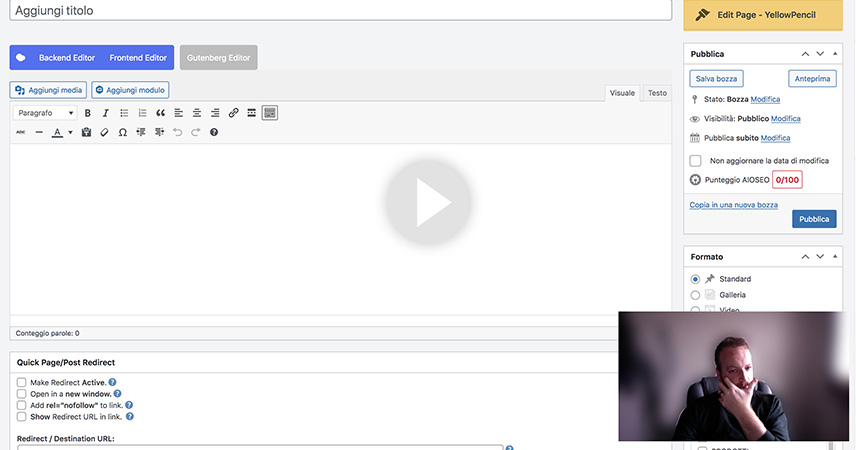The height and width of the screenshot is (450, 856).
Task: Switch to the Visuale editor tab
Action: pos(622,93)
